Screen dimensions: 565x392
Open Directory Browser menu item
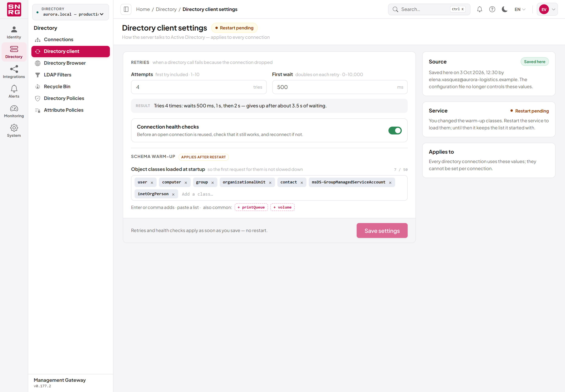pyautogui.click(x=71, y=63)
